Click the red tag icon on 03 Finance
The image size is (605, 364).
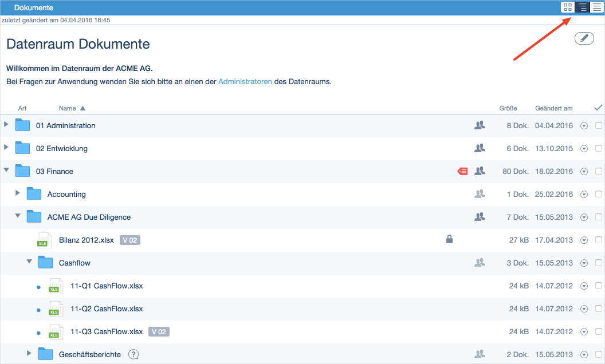coord(462,171)
